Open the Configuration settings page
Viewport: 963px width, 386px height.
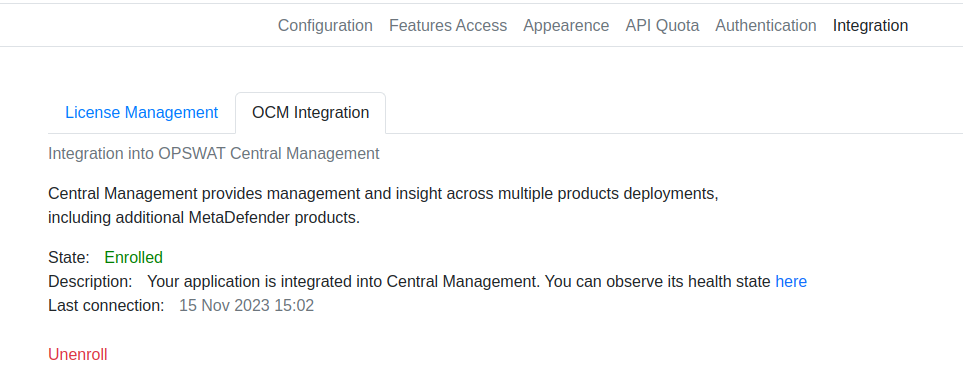pos(325,26)
